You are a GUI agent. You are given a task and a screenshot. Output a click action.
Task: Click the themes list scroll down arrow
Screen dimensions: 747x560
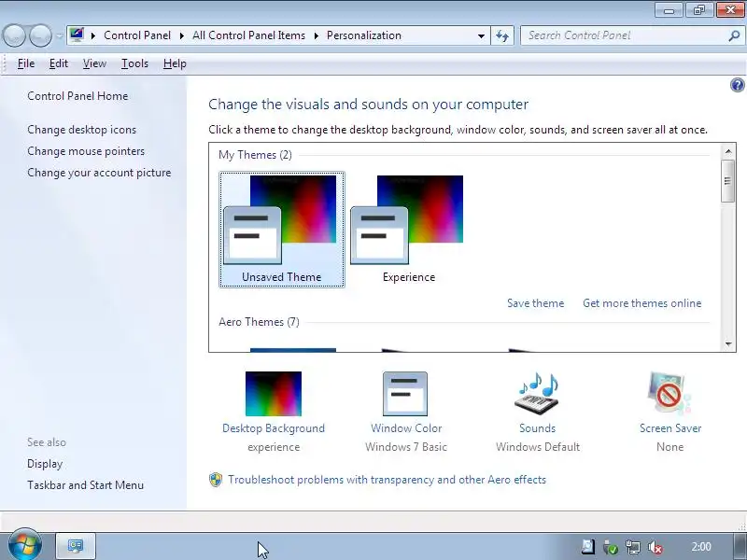(728, 343)
